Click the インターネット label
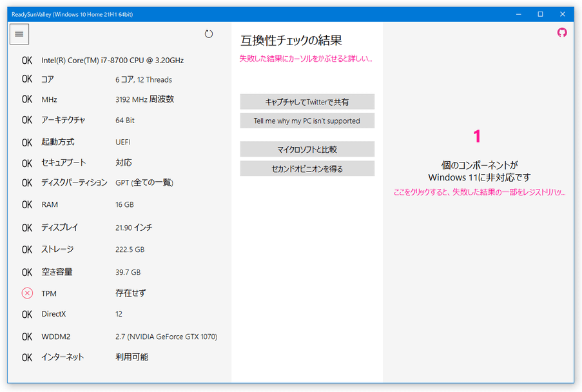This screenshot has height=392, width=582. pyautogui.click(x=63, y=357)
